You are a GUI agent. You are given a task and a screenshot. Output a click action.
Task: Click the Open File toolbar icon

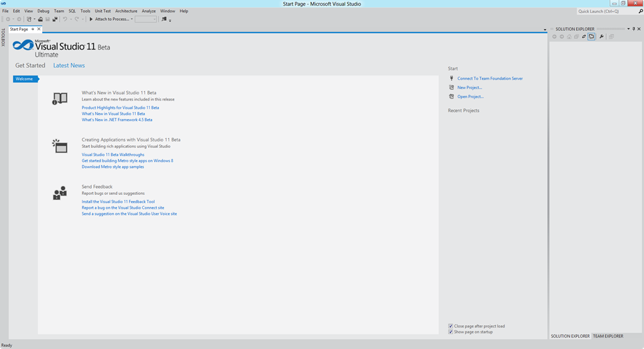40,19
